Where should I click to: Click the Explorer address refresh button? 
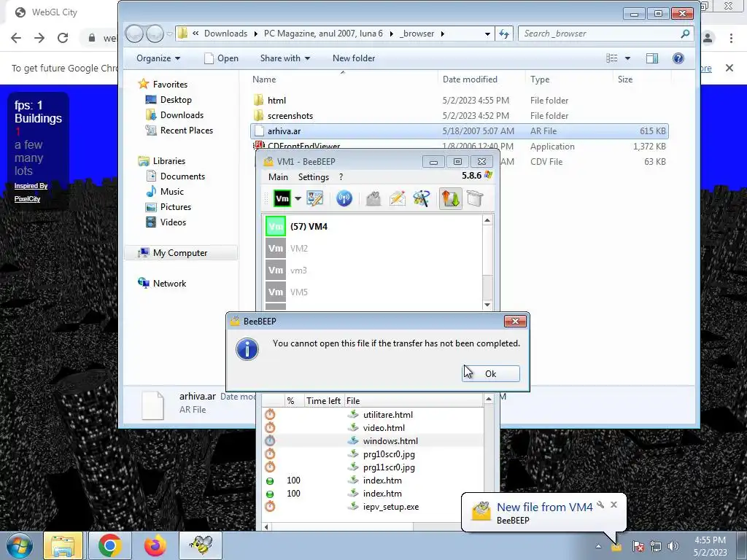tap(504, 34)
